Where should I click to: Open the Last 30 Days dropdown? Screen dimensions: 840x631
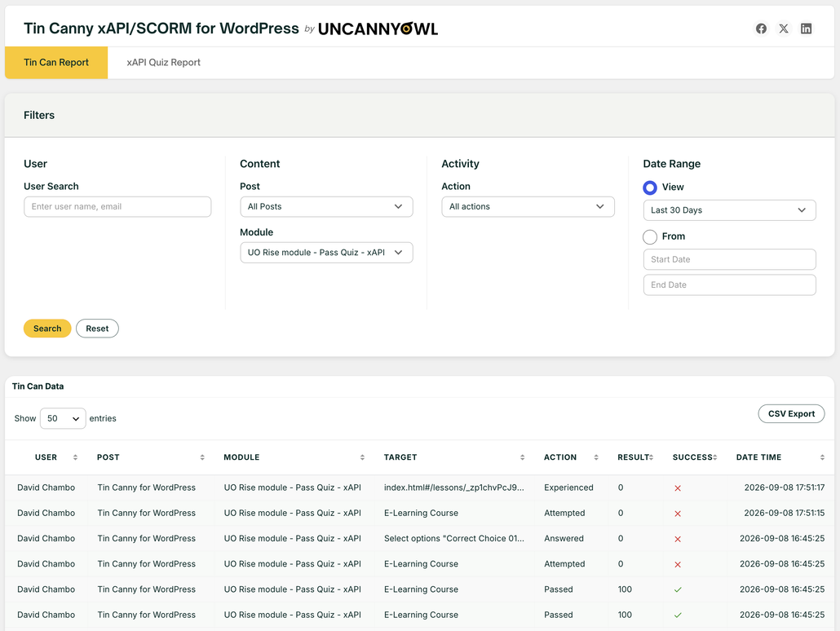[729, 210]
